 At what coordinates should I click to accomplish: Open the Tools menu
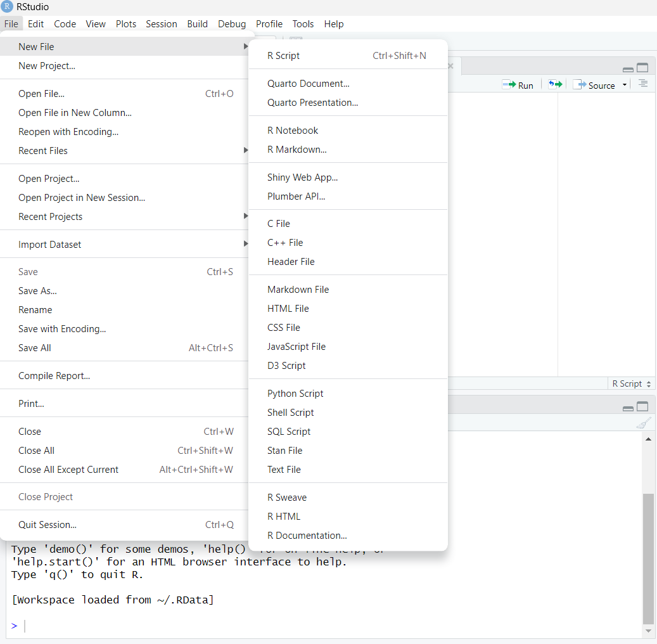(x=303, y=24)
